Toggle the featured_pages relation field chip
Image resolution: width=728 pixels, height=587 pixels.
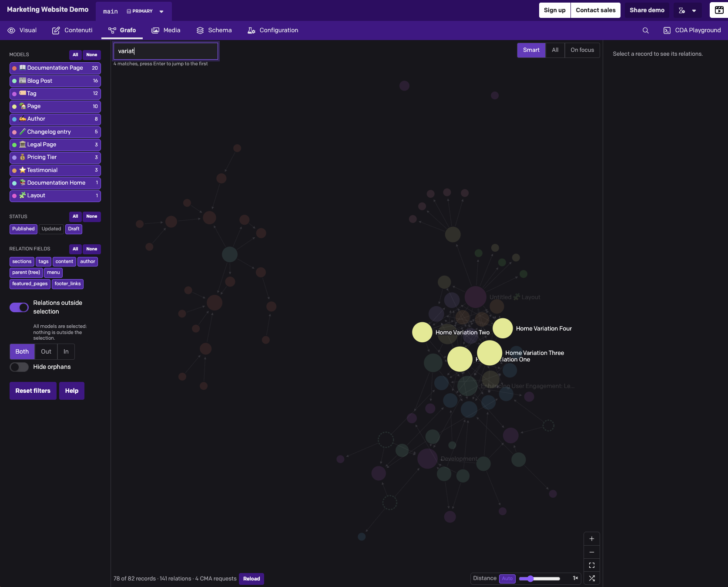[x=30, y=284]
